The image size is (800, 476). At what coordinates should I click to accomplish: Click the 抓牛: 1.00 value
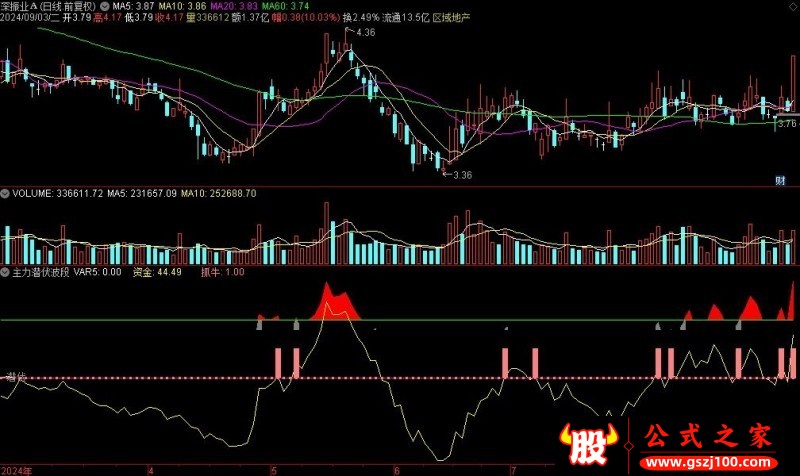coord(222,272)
